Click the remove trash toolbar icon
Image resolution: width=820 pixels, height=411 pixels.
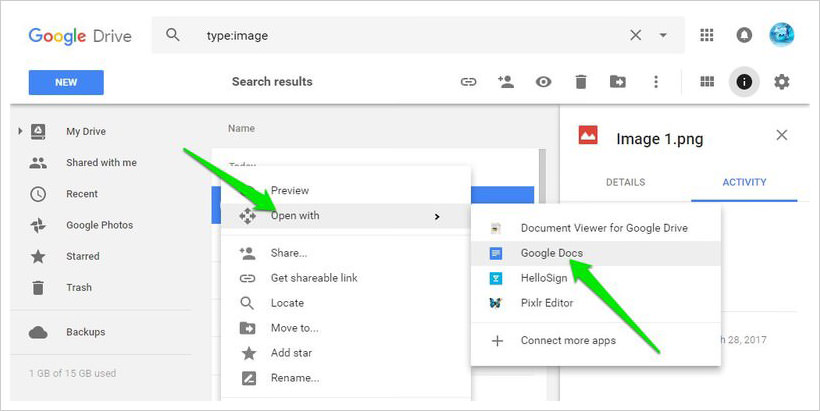click(x=580, y=82)
